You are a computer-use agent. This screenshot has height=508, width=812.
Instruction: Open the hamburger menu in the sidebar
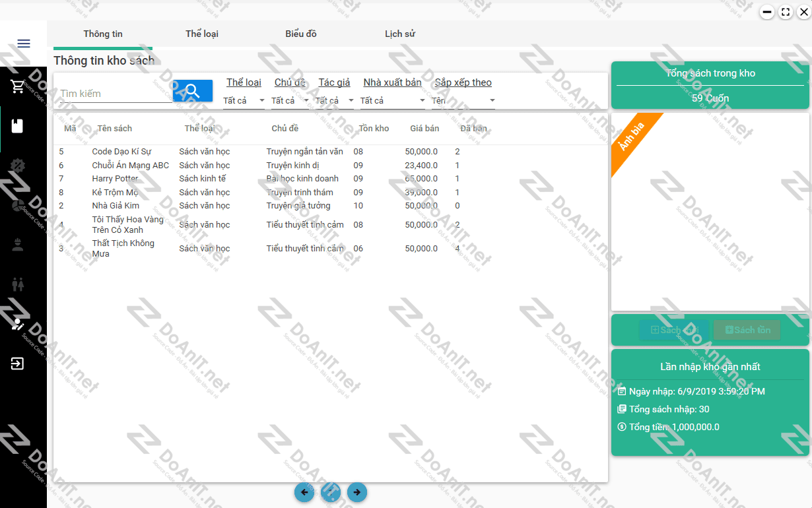click(24, 44)
